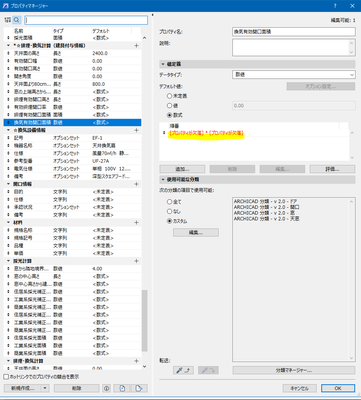Open the データタイプ dropdown
The image size is (361, 400).
coord(294,75)
